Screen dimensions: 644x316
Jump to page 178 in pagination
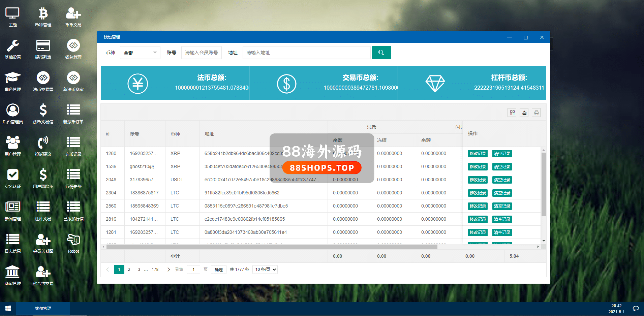tap(155, 270)
